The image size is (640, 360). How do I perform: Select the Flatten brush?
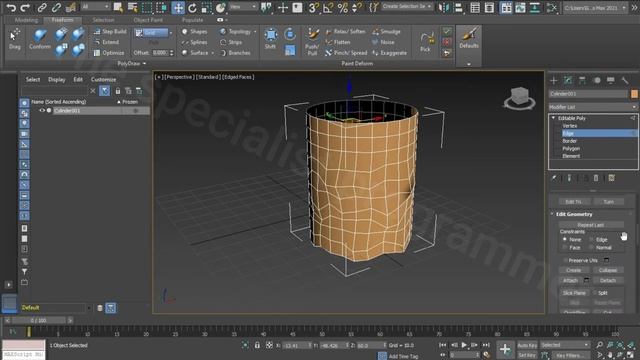(x=338, y=42)
